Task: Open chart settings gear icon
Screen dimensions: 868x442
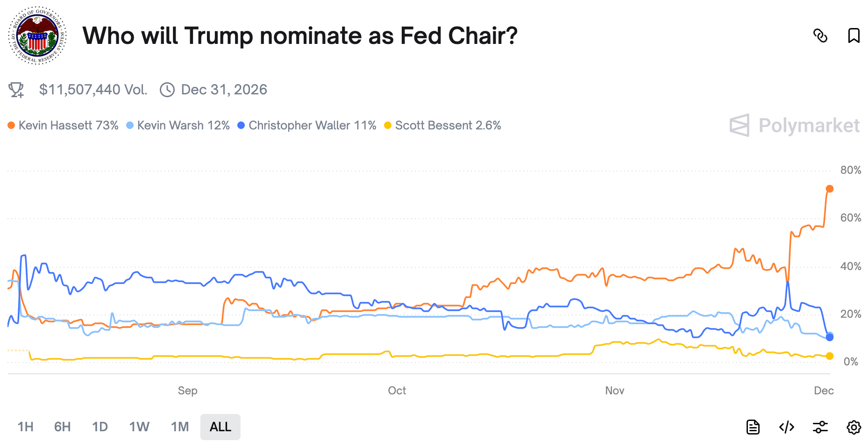Action: point(854,427)
